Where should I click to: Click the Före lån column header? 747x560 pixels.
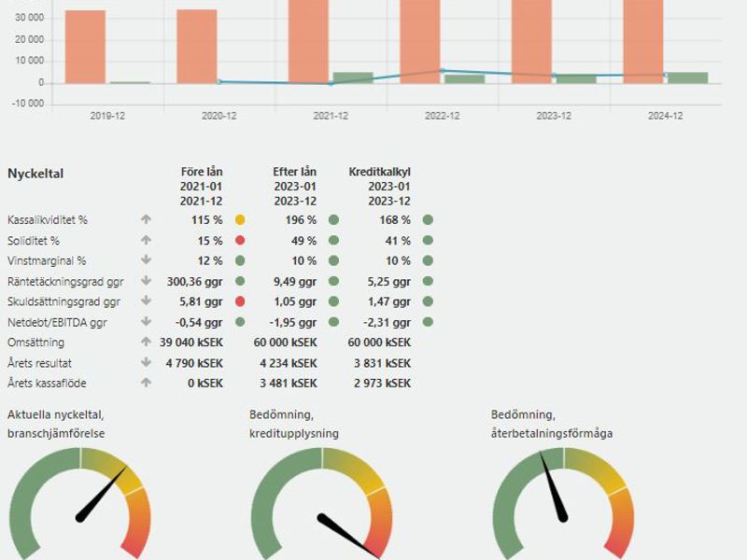click(202, 173)
